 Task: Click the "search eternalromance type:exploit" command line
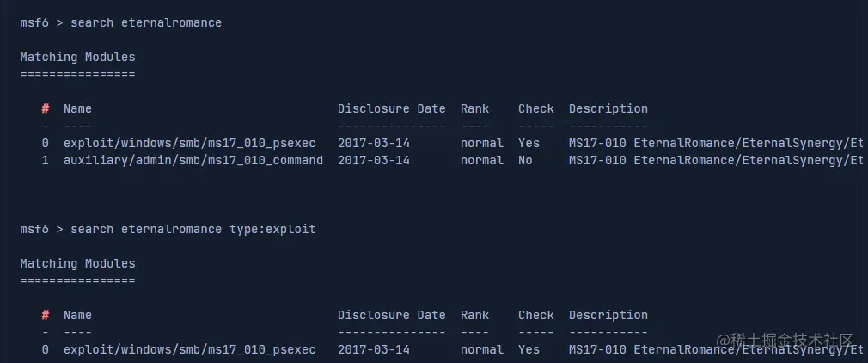(x=193, y=229)
